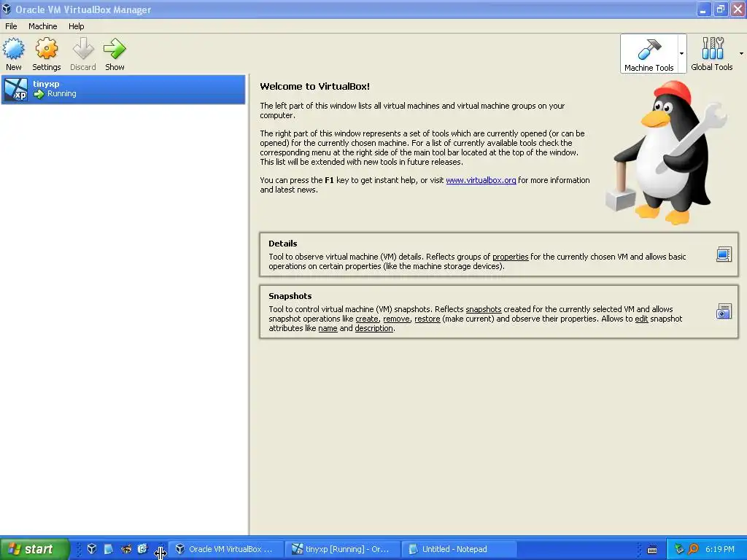
Task: Click the notepad quick launch icon
Action: [x=109, y=549]
